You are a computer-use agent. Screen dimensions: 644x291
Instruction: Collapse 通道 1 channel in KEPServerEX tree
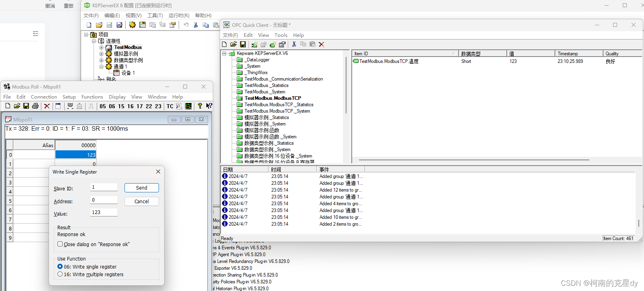tap(101, 67)
